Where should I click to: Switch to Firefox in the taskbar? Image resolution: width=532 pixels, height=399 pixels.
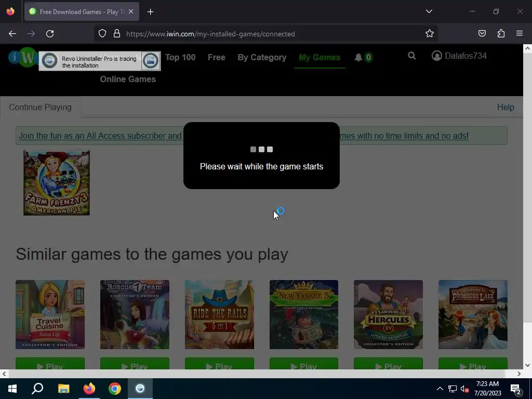tap(89, 389)
